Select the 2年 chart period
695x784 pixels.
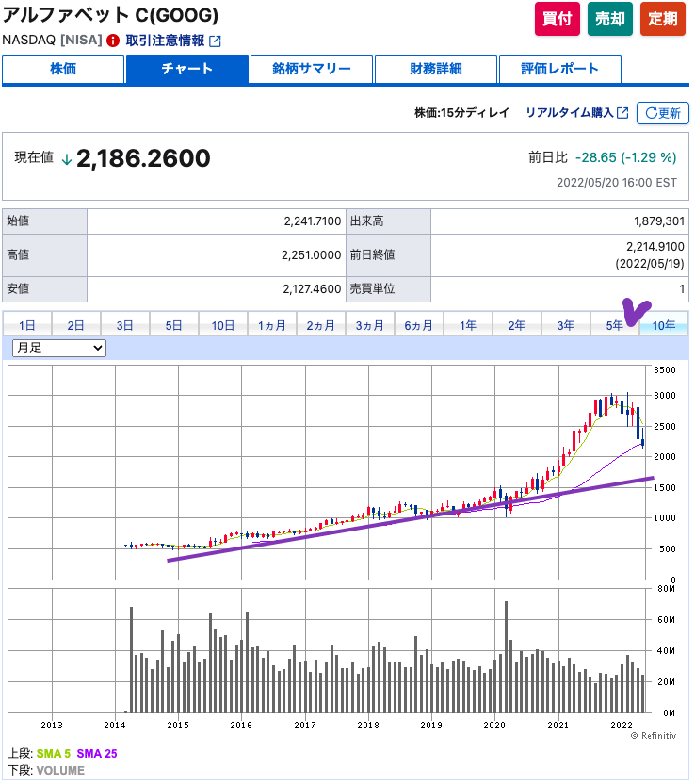point(517,325)
